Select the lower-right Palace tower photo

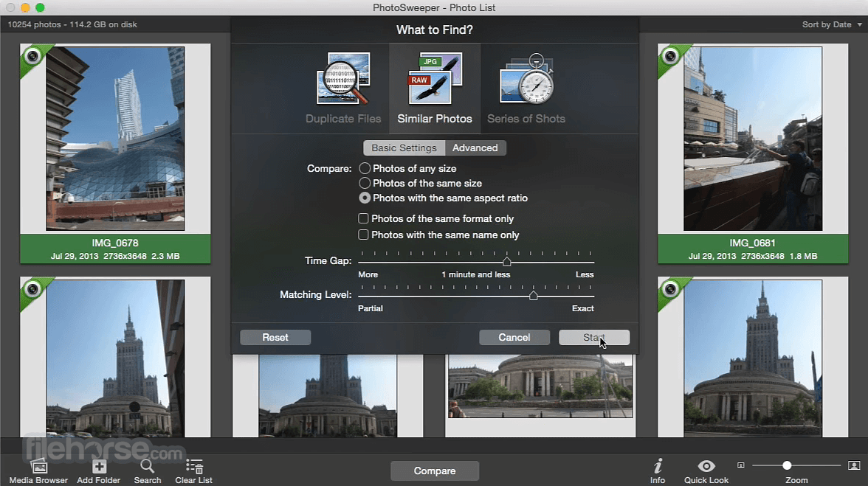pos(753,358)
